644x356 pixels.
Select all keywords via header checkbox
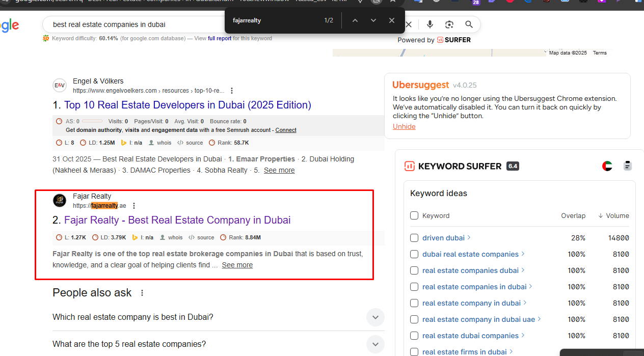point(414,215)
